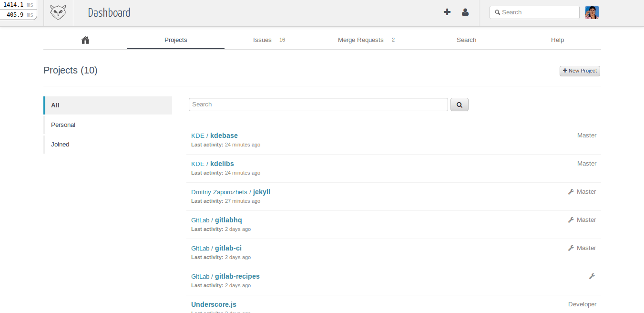Go to the home icon tab
This screenshot has width=644, height=313.
[x=85, y=40]
